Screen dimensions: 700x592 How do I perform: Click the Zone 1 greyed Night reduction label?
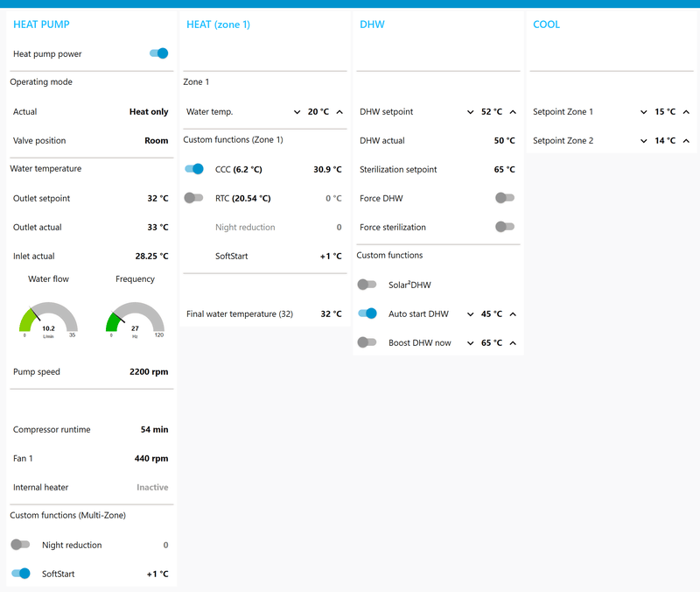tap(245, 227)
